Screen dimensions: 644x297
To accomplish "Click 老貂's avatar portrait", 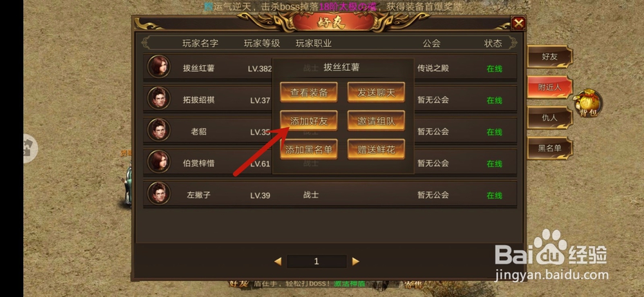I will pyautogui.click(x=159, y=129).
